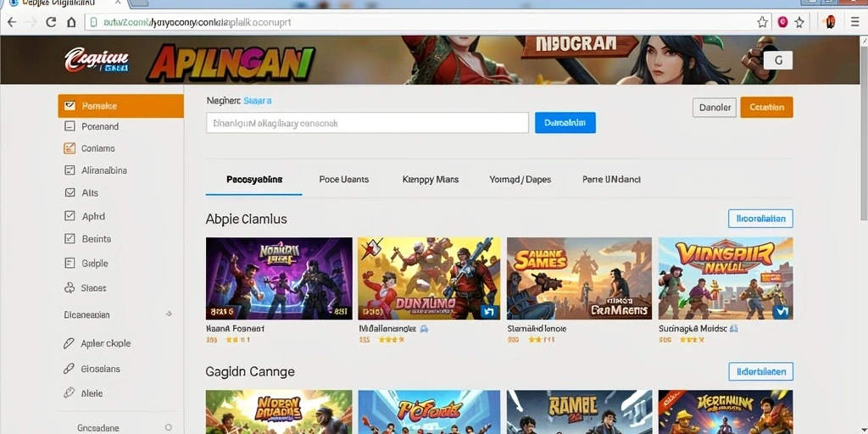This screenshot has width=868, height=434.
Task: Switch to the Poce Ueants tab
Action: click(x=344, y=180)
